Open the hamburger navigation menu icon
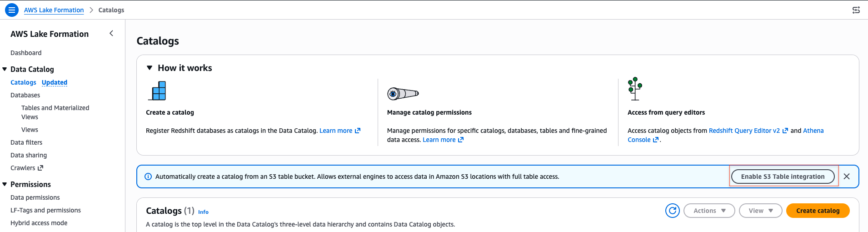The height and width of the screenshot is (232, 868). coord(12,10)
